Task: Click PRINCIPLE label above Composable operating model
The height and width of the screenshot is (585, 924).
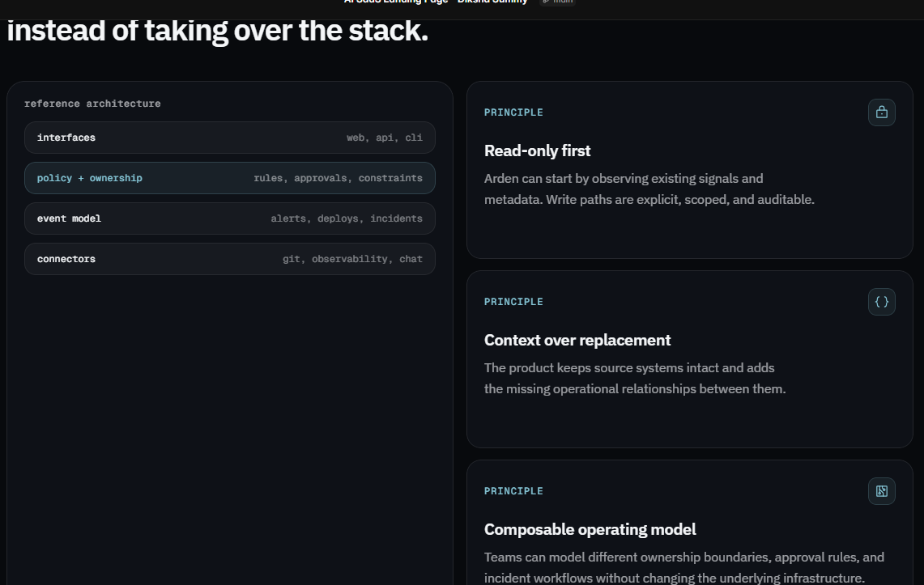Action: (514, 491)
